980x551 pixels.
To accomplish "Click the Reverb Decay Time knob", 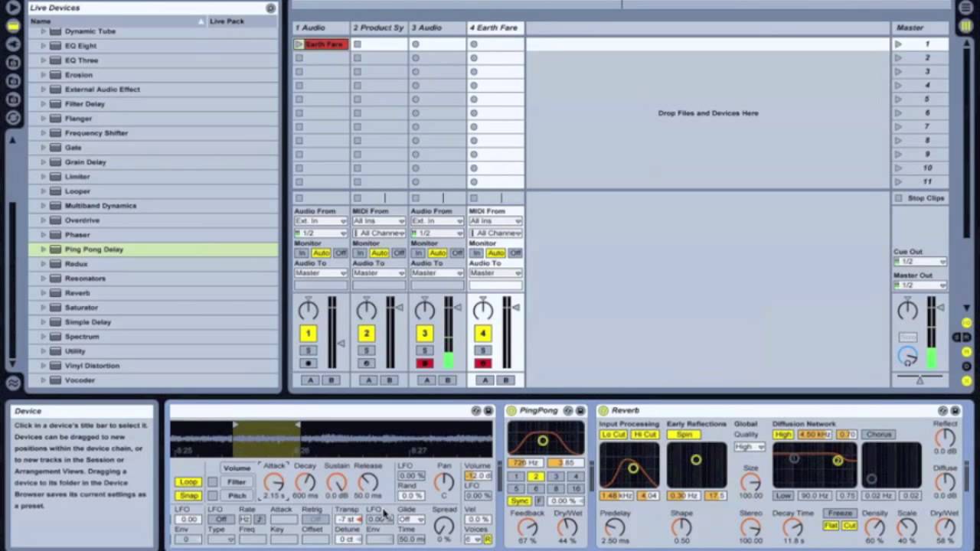I will pyautogui.click(x=792, y=527).
